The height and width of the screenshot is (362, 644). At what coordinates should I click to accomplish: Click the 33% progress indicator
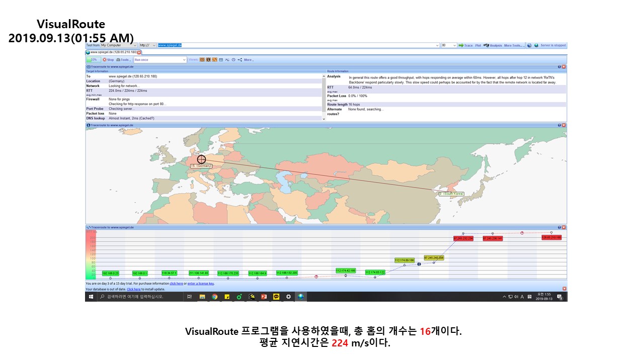[94, 60]
